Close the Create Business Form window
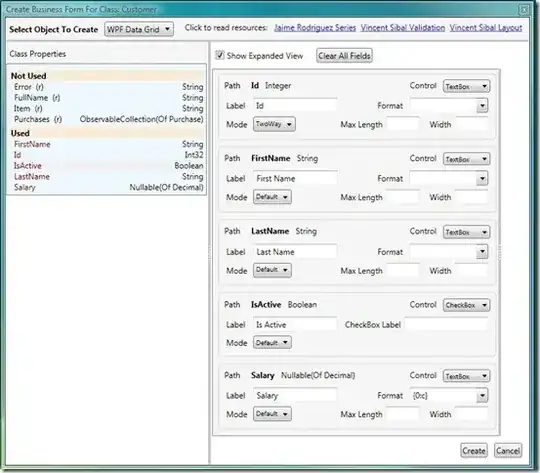This screenshot has width=540, height=473. (524, 10)
